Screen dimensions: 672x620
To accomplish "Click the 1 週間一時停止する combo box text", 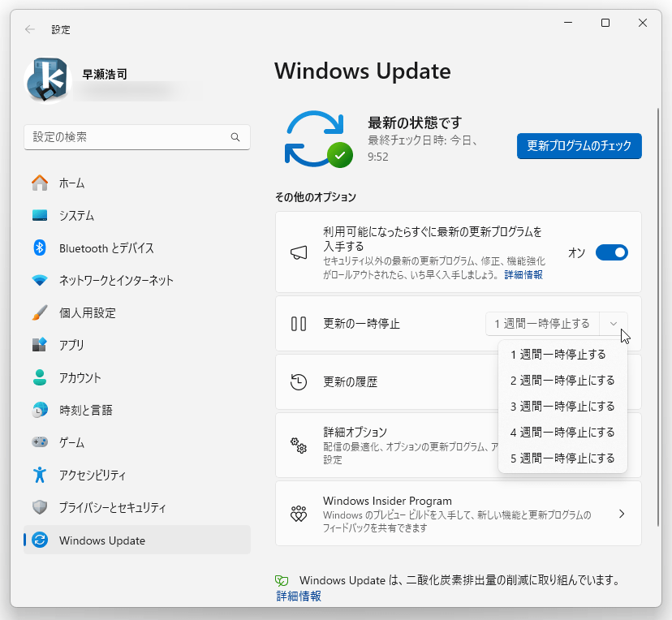I will pos(542,324).
